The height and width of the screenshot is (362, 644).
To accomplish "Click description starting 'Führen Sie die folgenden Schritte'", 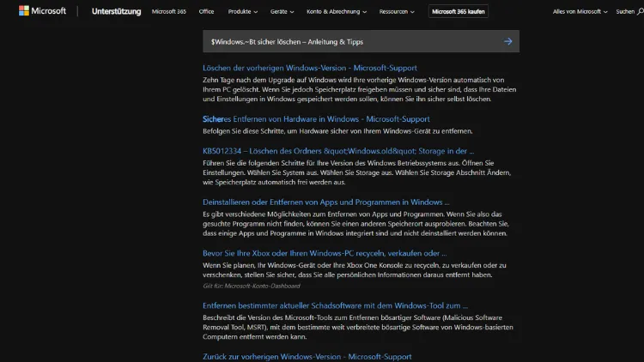I will click(x=357, y=172).
